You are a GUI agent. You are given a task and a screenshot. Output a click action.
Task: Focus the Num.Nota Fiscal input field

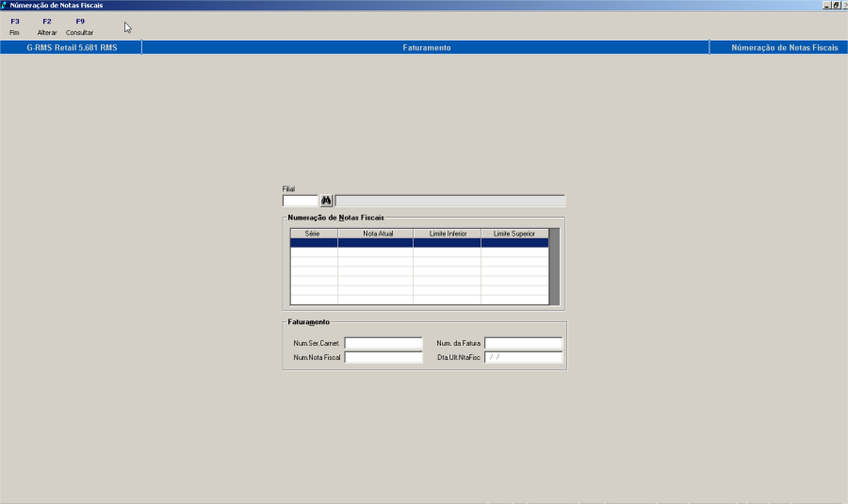point(383,357)
